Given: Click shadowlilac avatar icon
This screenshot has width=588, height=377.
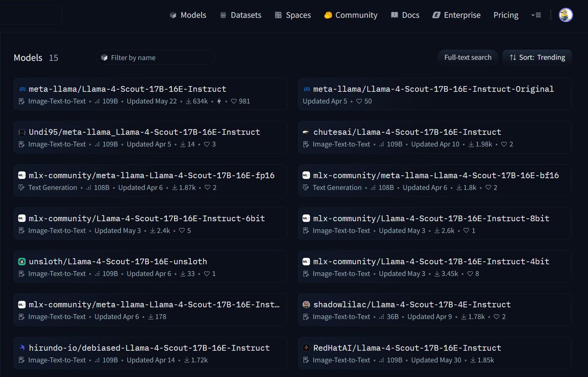Looking at the screenshot, I should [306, 305].
